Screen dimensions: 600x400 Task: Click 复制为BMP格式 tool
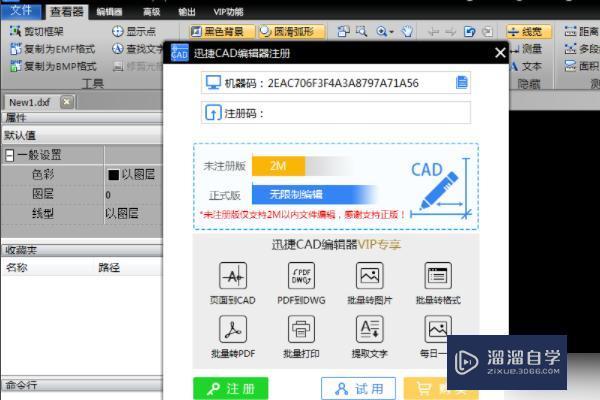pos(54,66)
